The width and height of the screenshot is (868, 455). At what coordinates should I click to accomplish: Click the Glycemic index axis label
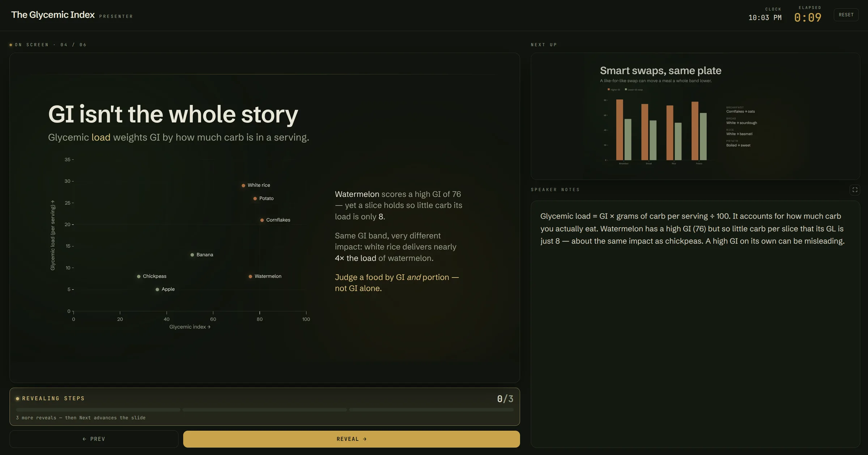(190, 327)
